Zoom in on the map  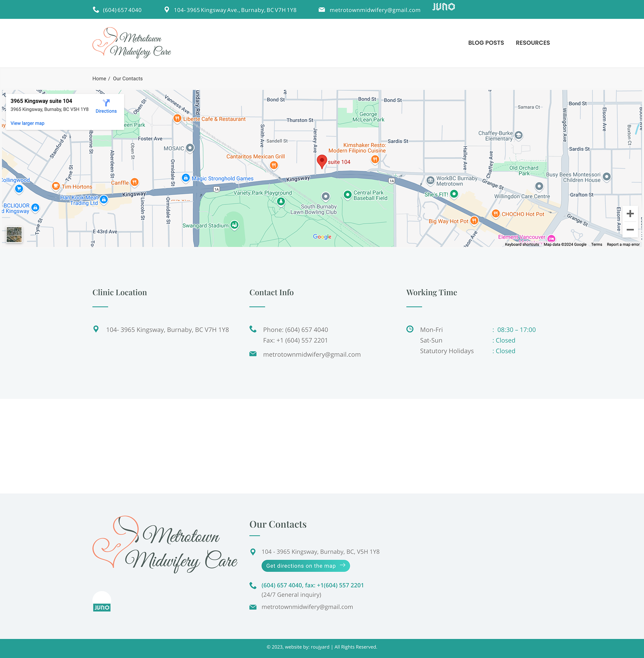pyautogui.click(x=630, y=213)
